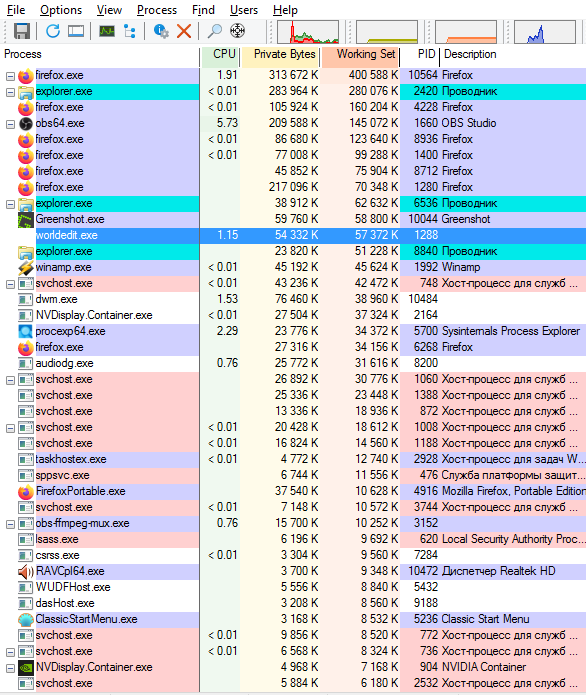586x695 pixels.
Task: Click the ClassicStartMenu.exe shell icon
Action: point(26,619)
